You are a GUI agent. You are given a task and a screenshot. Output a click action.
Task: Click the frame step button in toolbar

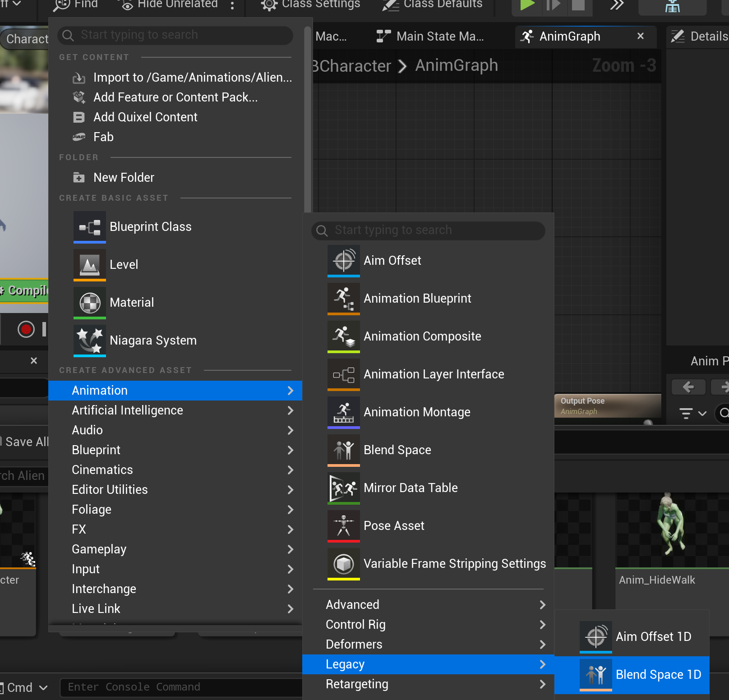click(x=553, y=5)
